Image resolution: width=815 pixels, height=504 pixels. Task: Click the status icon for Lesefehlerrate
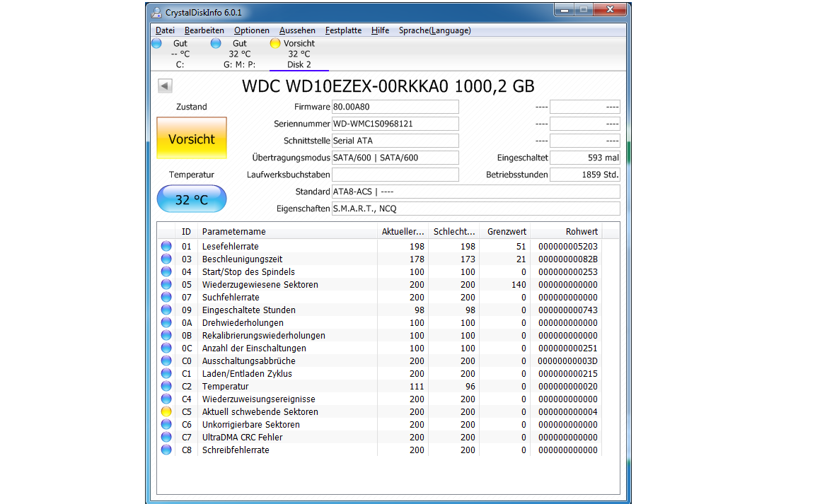(x=166, y=246)
